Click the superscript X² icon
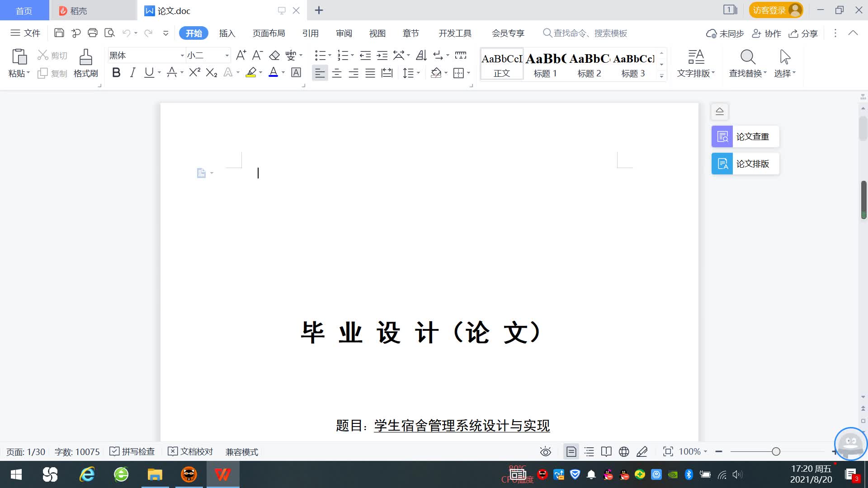 tap(194, 73)
